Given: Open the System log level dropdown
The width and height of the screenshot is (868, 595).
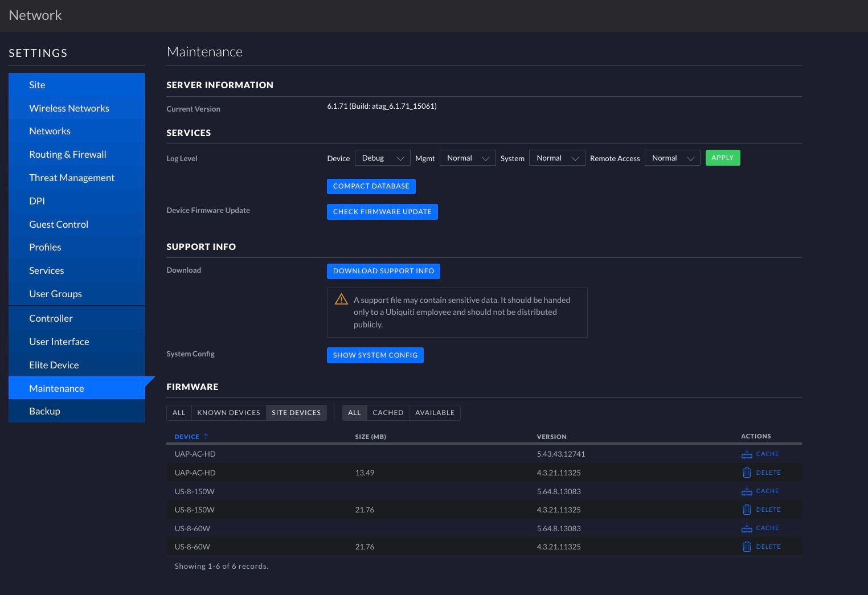Looking at the screenshot, I should point(556,158).
